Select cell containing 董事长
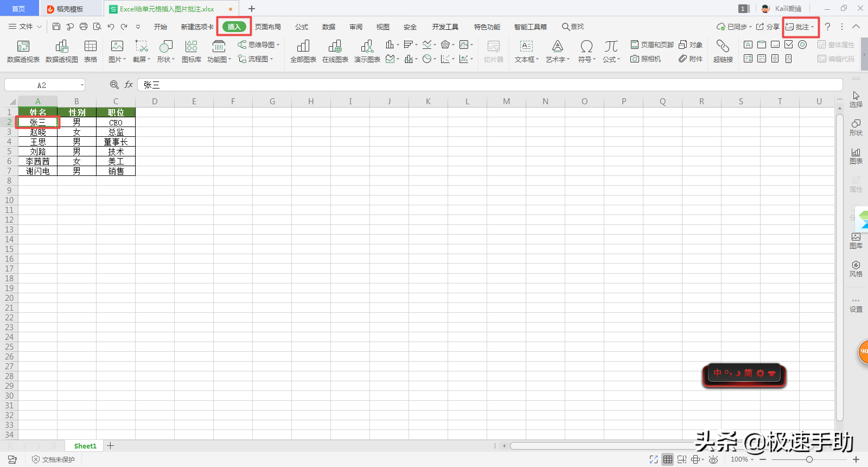Image resolution: width=868 pixels, height=467 pixels. 116,142
